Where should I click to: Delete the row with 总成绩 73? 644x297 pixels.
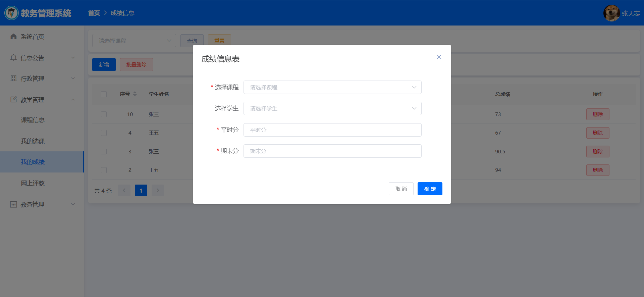(598, 114)
